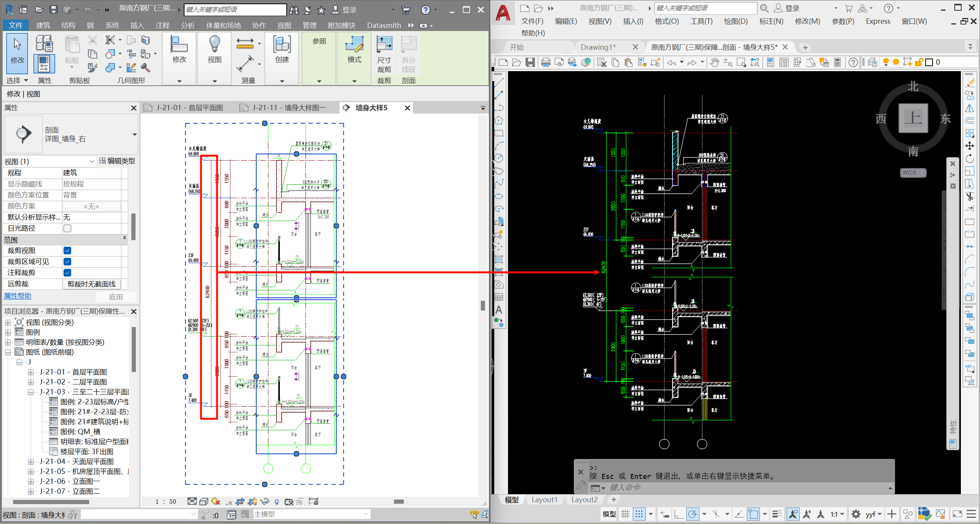Click the Size Crop icon (尺寸裁剪)
Screen dimensions: 980x524
(x=384, y=45)
